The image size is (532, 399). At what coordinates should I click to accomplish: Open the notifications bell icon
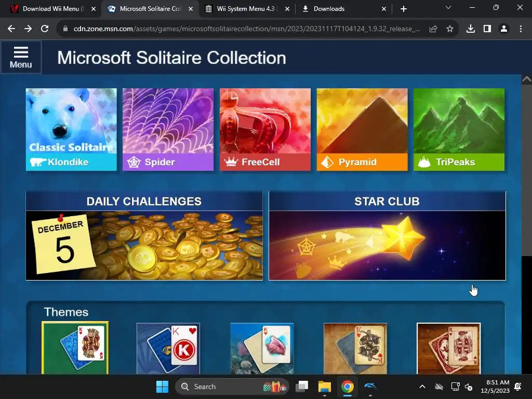coord(518,387)
